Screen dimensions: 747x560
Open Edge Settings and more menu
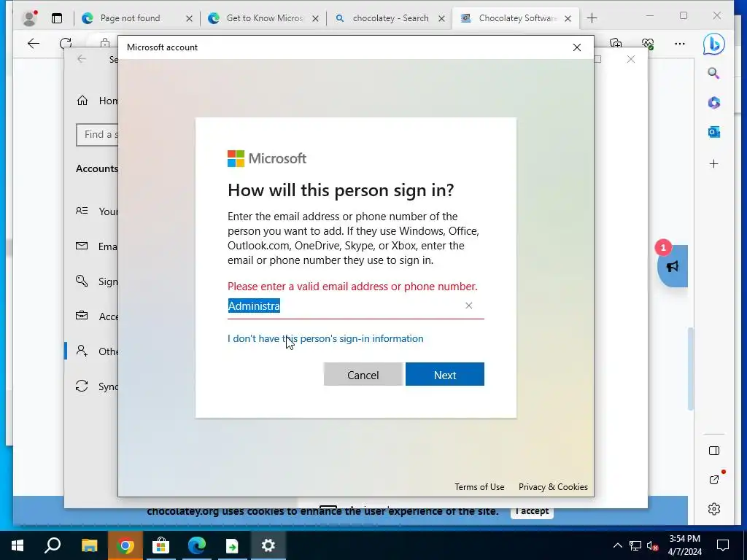pos(680,44)
